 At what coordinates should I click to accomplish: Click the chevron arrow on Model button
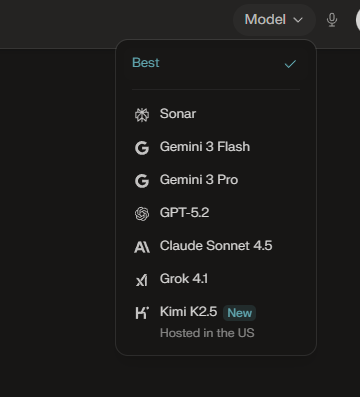[x=298, y=20]
